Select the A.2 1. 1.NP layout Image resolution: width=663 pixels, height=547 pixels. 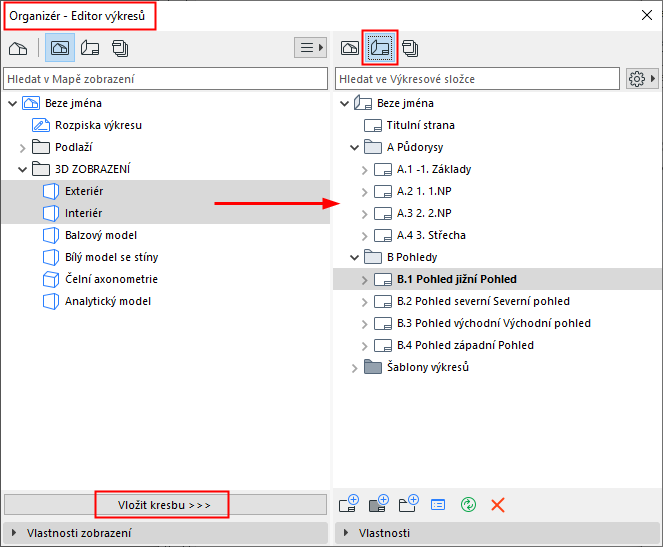(x=424, y=191)
